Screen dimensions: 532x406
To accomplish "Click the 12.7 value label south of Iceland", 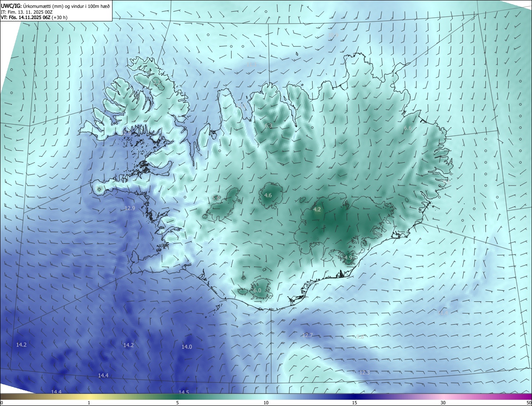I will [308, 335].
